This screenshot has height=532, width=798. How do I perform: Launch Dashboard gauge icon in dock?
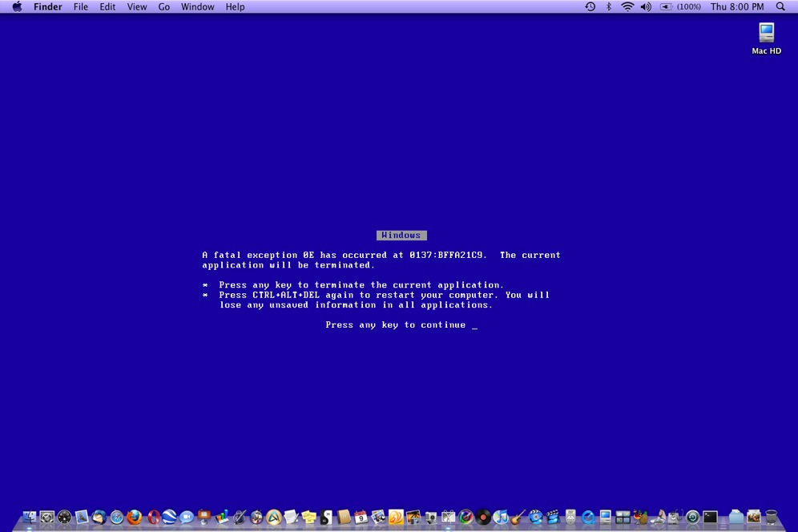coord(64,518)
